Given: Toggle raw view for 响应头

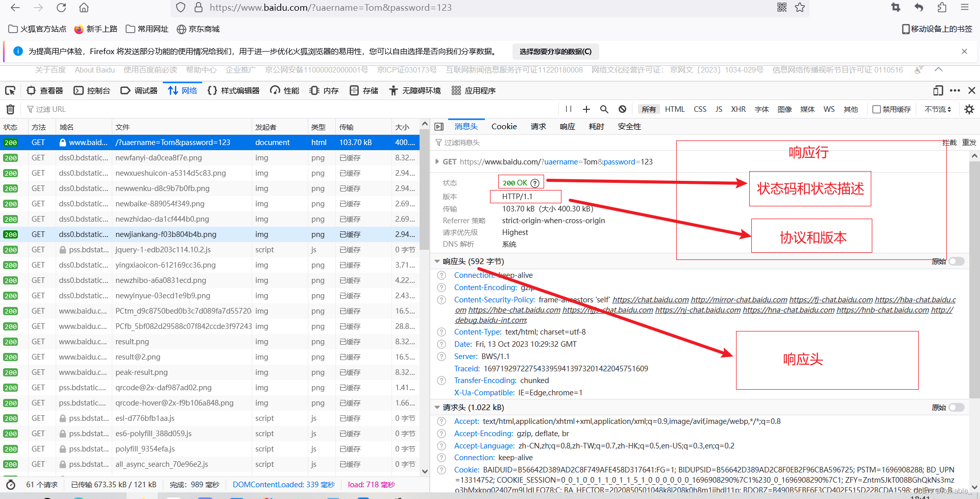Looking at the screenshot, I should (957, 262).
